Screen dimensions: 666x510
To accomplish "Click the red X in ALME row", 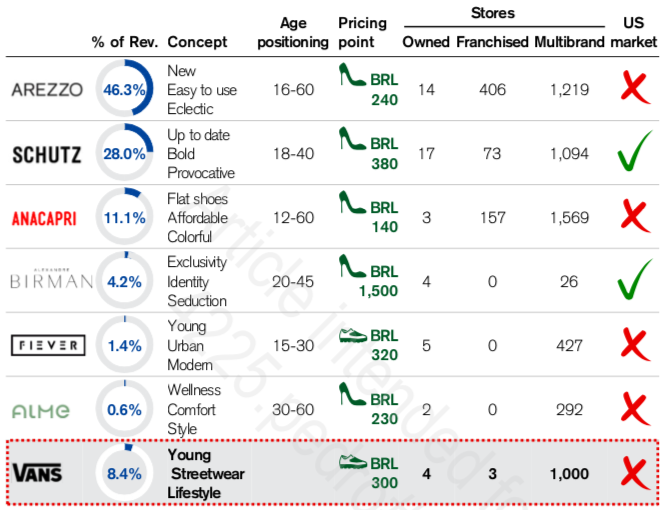I will pos(635,409).
